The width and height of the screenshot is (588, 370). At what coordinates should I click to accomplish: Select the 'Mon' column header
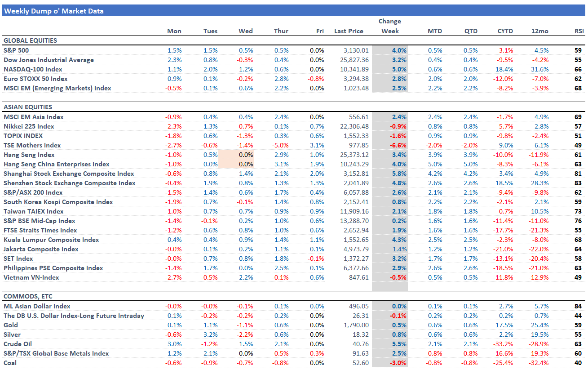(x=174, y=31)
